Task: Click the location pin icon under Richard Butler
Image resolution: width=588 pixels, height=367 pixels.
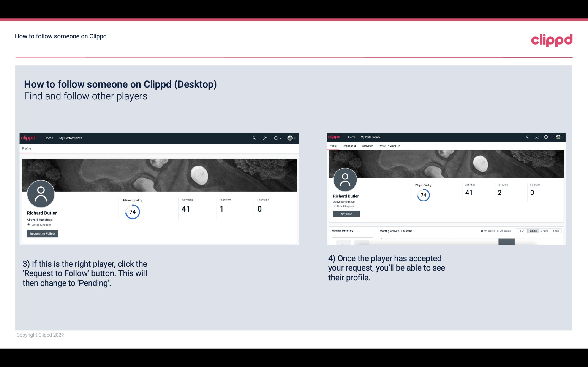Action: (28, 225)
